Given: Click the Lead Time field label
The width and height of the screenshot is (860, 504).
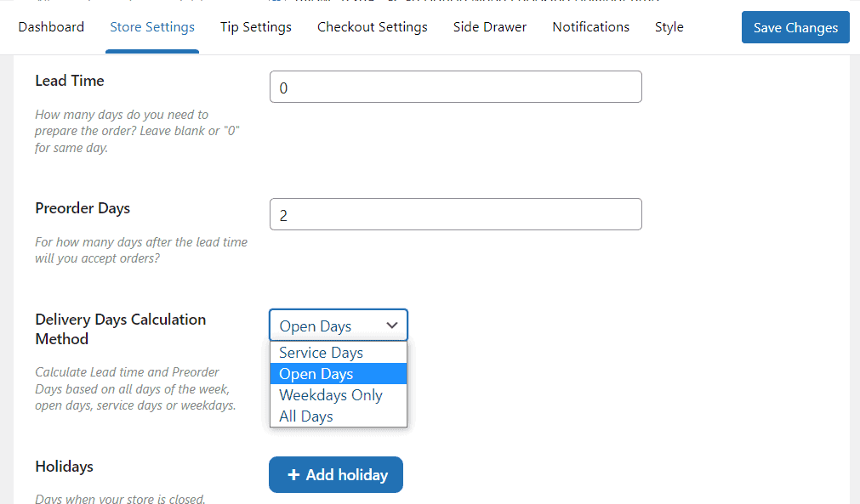Looking at the screenshot, I should (x=70, y=81).
